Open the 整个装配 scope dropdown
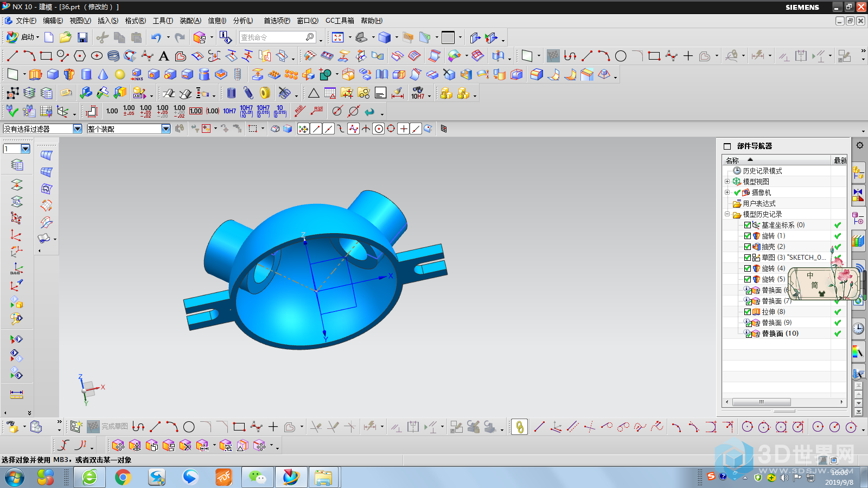Viewport: 868px width, 488px height. click(166, 129)
